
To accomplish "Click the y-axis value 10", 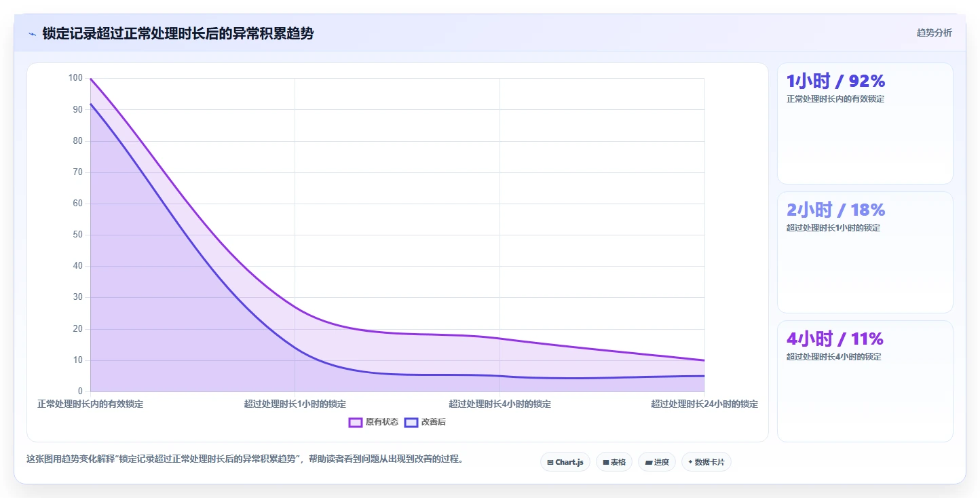I will click(77, 360).
